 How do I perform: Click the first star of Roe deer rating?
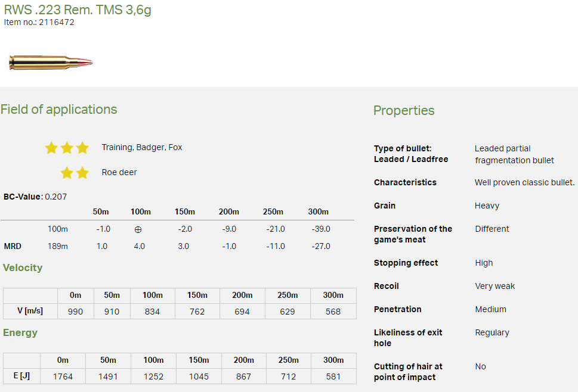point(67,173)
